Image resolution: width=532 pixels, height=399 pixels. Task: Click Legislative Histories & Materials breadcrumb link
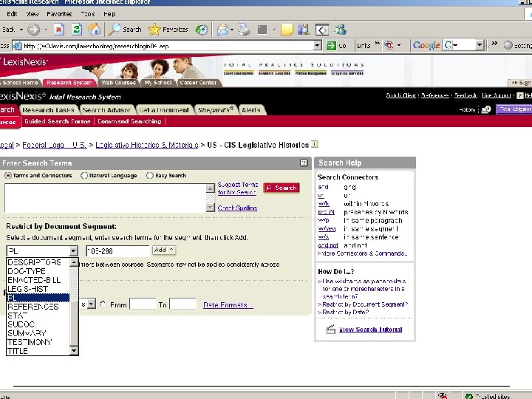tap(147, 145)
